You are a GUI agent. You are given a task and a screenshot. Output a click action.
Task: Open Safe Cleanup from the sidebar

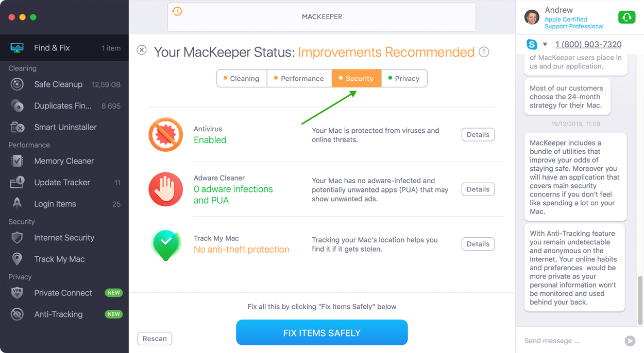click(64, 84)
